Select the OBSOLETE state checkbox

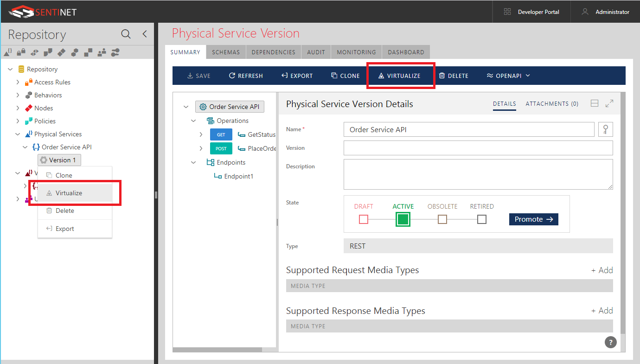[x=442, y=219]
